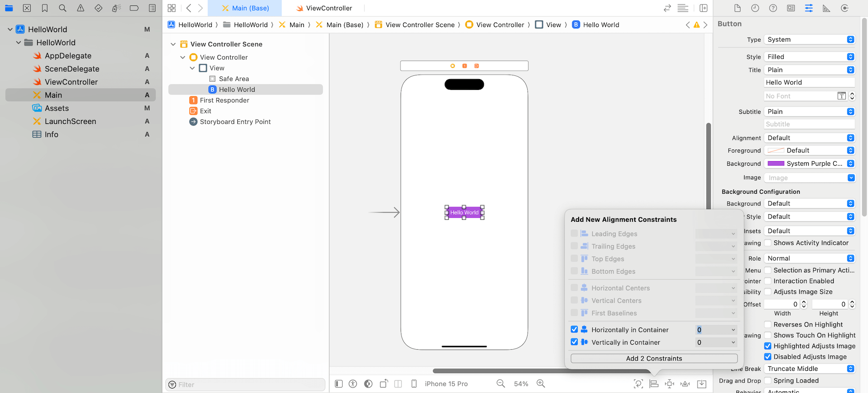This screenshot has height=393, width=868.
Task: Open the button Style dropdown set to Filled
Action: click(x=809, y=57)
